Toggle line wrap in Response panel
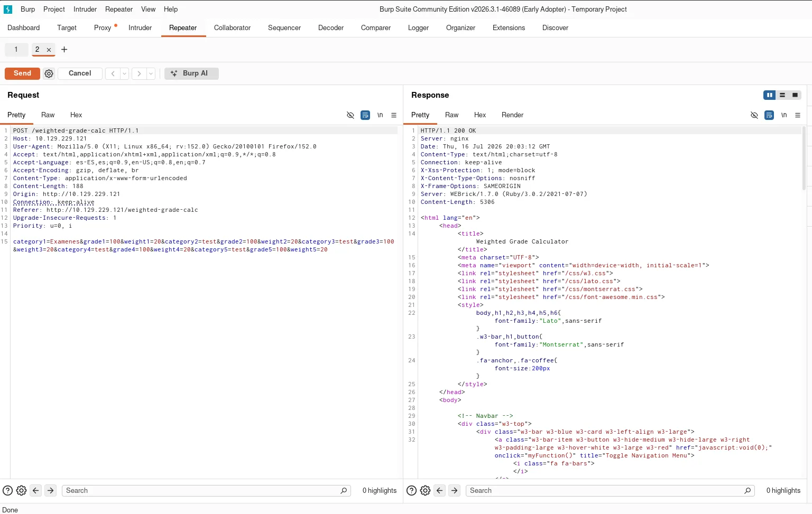The image size is (812, 514). click(x=769, y=115)
